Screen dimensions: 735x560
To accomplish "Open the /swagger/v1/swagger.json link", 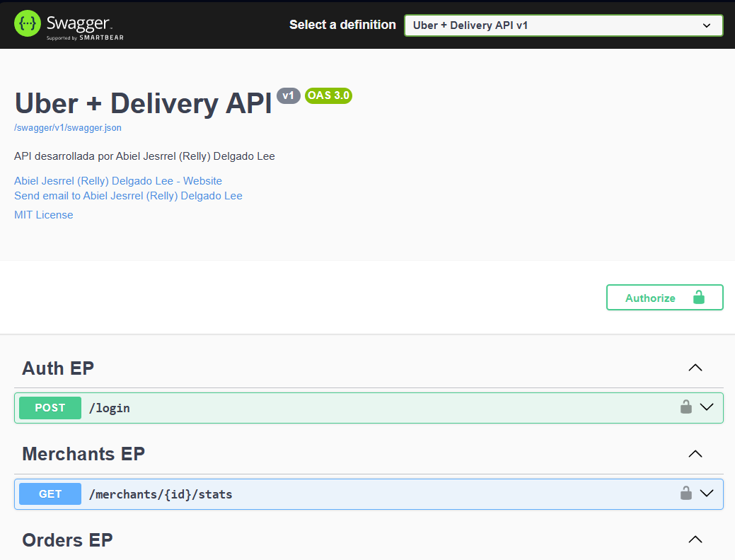I will click(x=68, y=127).
